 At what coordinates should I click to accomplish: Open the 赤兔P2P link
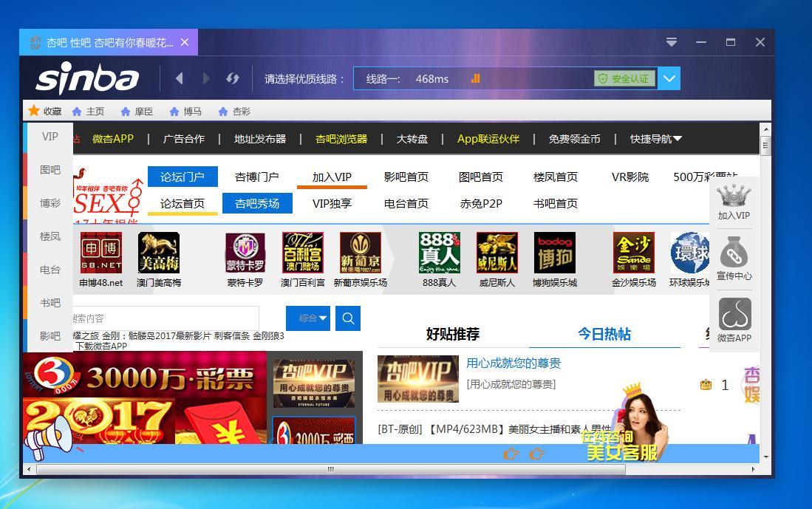coord(480,203)
